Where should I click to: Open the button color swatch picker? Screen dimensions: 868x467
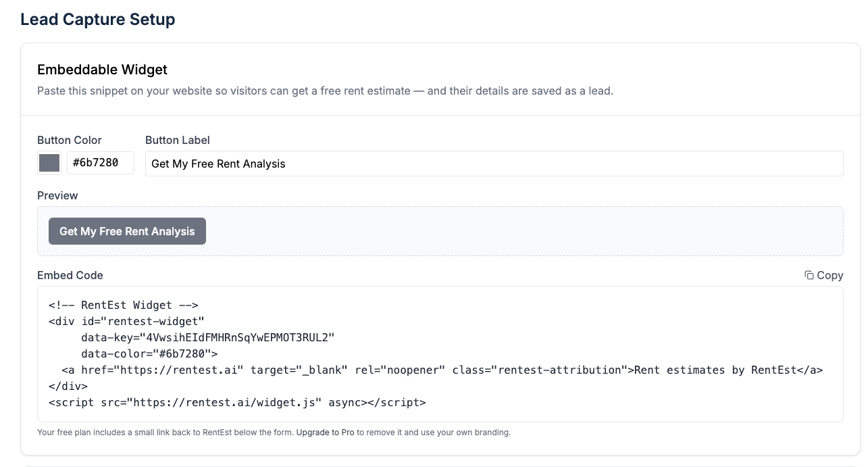click(49, 163)
